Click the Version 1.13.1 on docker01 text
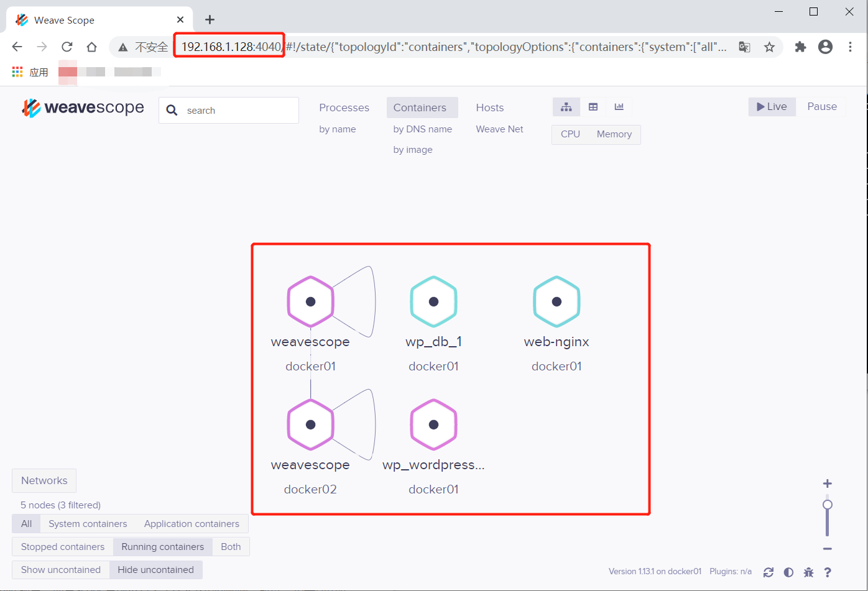This screenshot has width=868, height=591. (655, 572)
